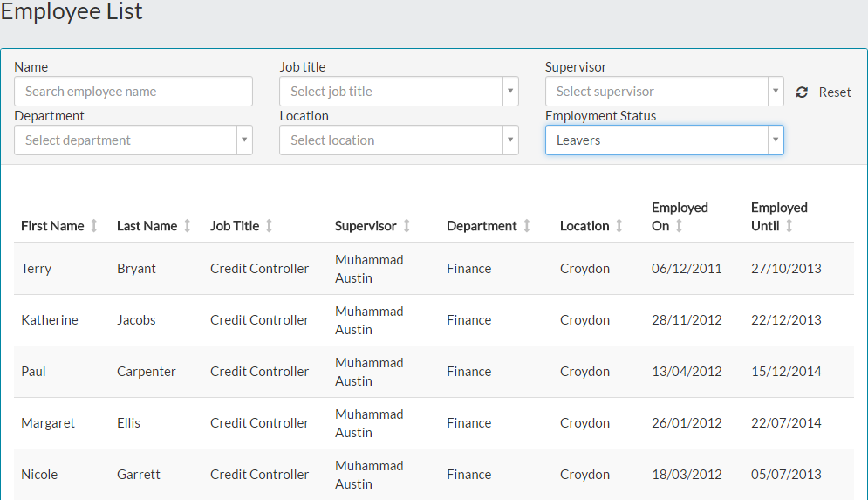The width and height of the screenshot is (868, 500).
Task: Select last name Ellis
Action: [128, 423]
